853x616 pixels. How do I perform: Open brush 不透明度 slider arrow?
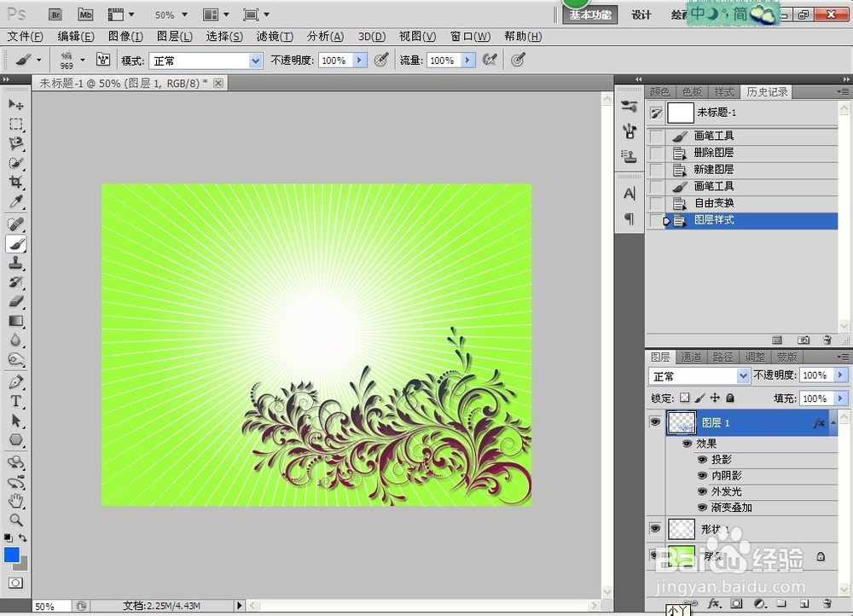click(x=360, y=60)
